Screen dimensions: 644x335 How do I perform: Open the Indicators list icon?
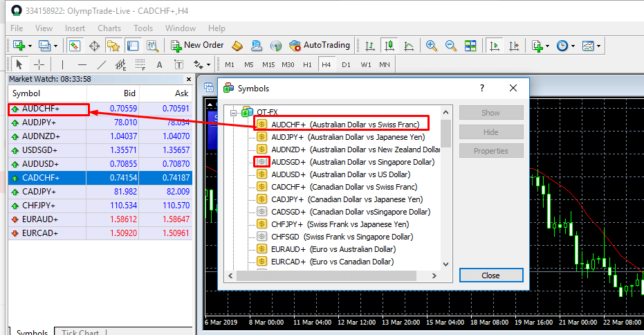[537, 46]
